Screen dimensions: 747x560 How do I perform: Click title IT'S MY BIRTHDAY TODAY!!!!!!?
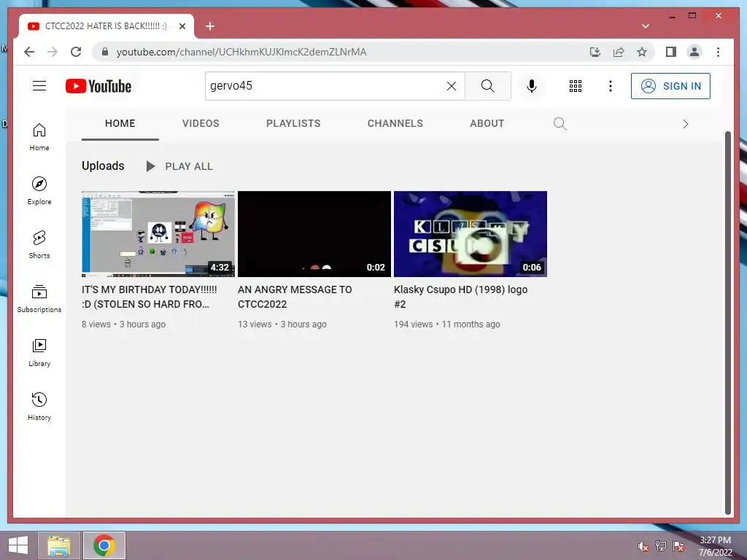tap(149, 297)
